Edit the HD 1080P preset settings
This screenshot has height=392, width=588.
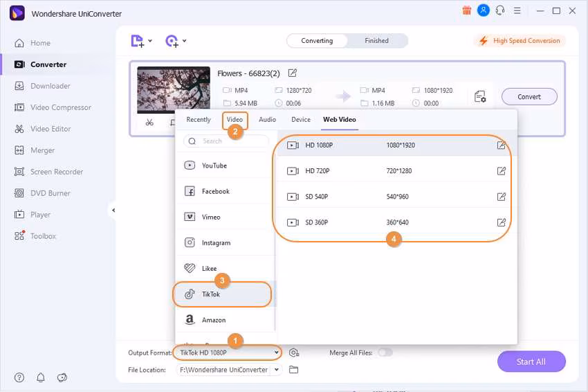point(501,145)
